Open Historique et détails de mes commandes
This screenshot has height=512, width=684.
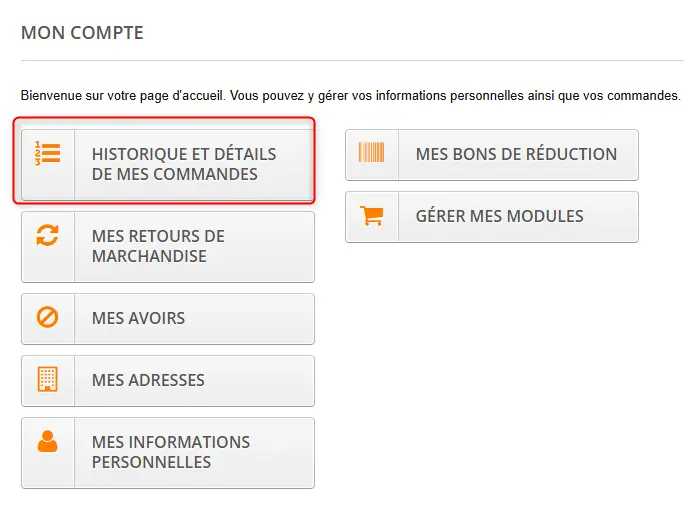168,164
